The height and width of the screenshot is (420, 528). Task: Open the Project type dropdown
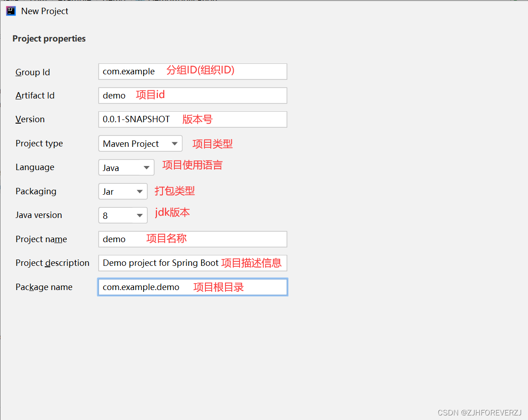141,144
